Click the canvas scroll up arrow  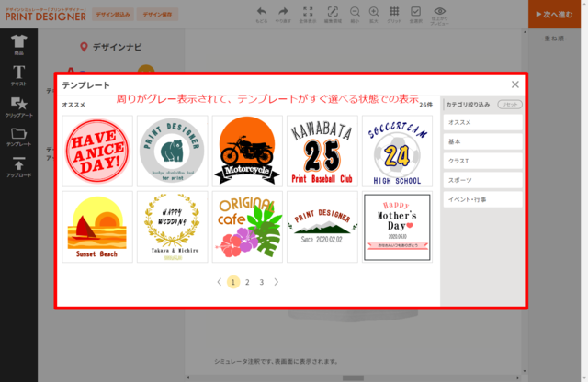525,32
